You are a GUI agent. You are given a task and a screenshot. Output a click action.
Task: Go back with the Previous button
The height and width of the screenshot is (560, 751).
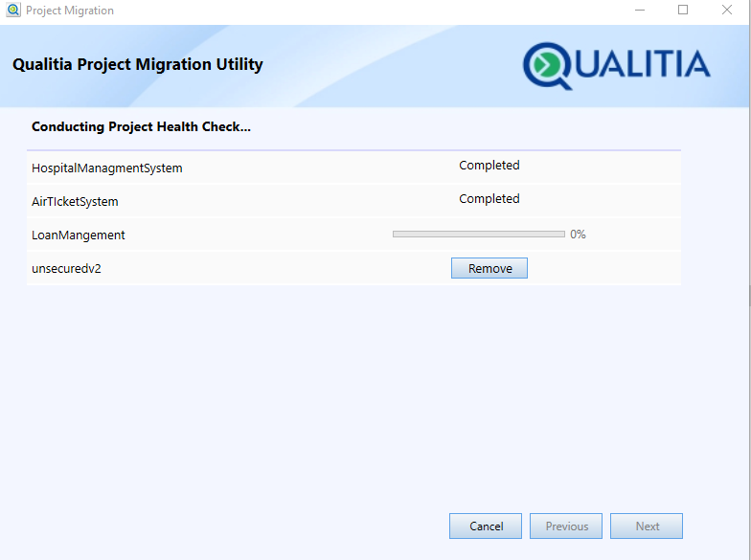[x=566, y=526]
